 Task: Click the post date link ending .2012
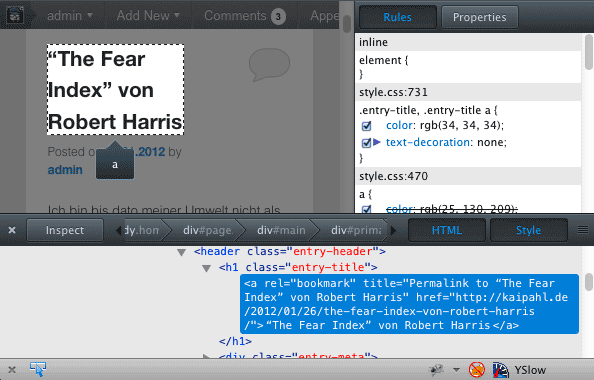pyautogui.click(x=150, y=152)
